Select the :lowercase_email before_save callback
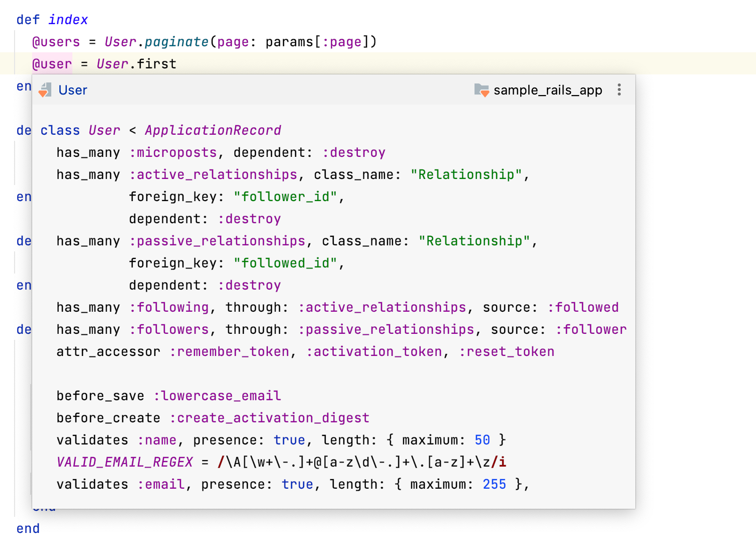 click(x=217, y=396)
